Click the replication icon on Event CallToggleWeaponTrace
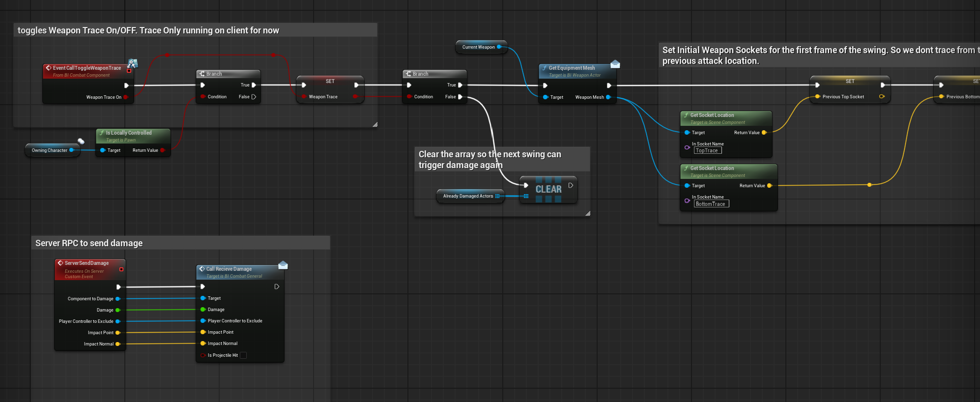The image size is (980, 402). point(133,63)
